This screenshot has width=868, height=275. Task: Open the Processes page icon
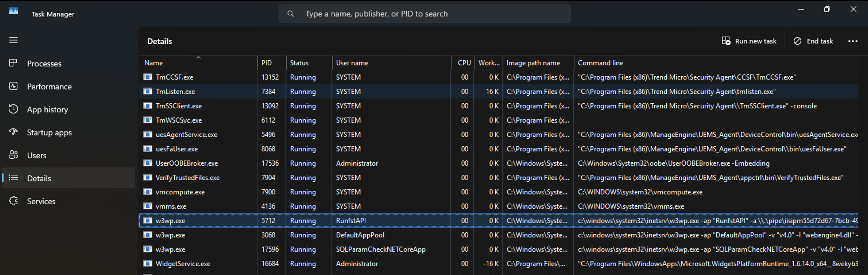coord(13,63)
